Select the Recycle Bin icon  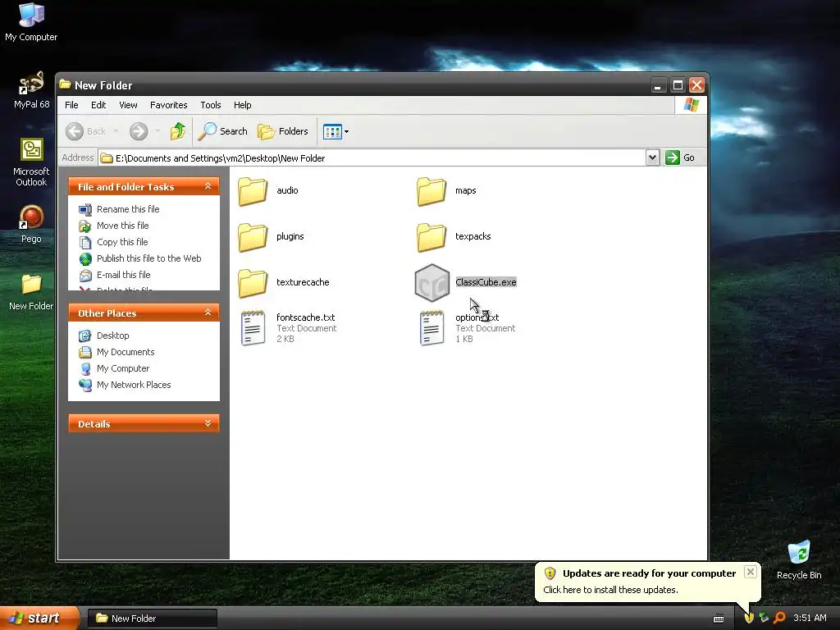(x=799, y=559)
